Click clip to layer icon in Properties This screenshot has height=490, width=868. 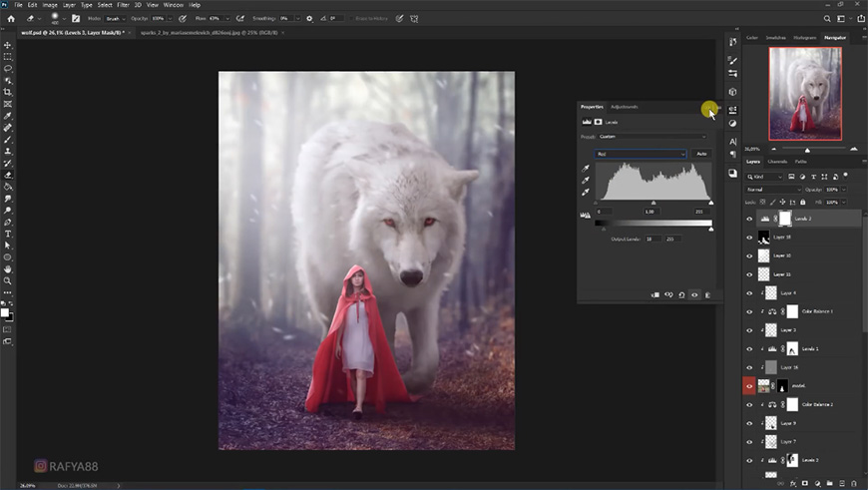pyautogui.click(x=655, y=295)
